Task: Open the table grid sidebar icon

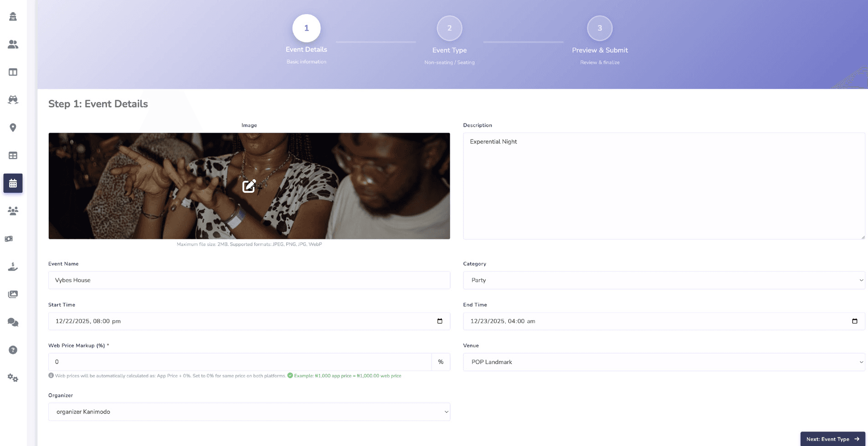Action: [13, 155]
